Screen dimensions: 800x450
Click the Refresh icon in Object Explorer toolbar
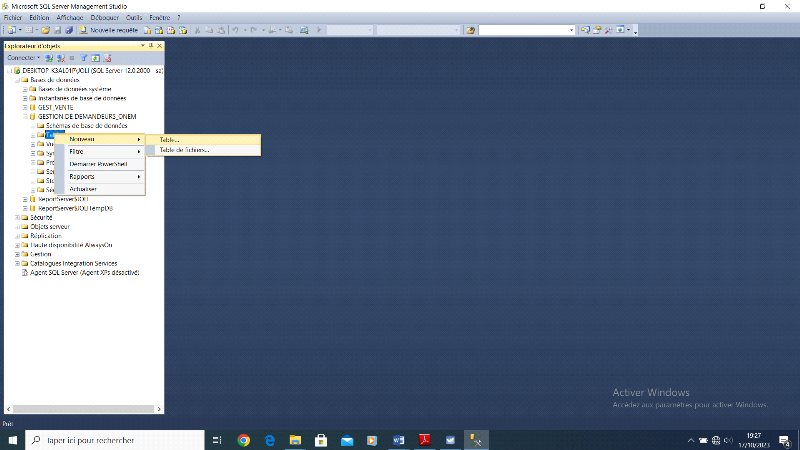[95, 58]
